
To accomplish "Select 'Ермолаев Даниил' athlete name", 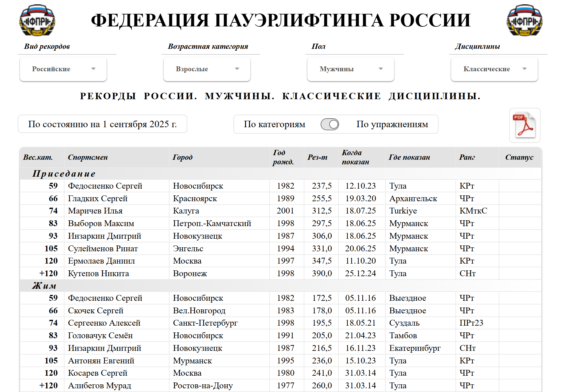I will point(101,261).
